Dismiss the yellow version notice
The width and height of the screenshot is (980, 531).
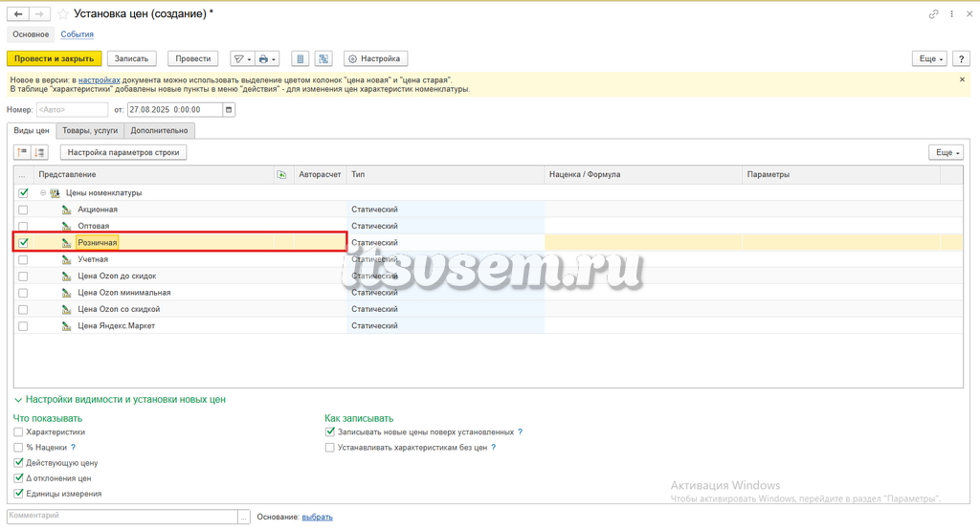click(962, 79)
